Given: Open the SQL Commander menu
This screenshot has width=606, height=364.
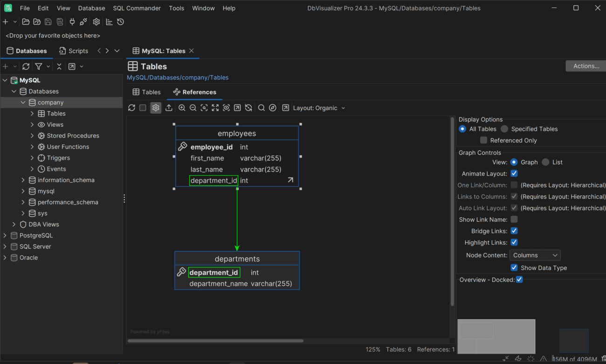Looking at the screenshot, I should point(137,8).
